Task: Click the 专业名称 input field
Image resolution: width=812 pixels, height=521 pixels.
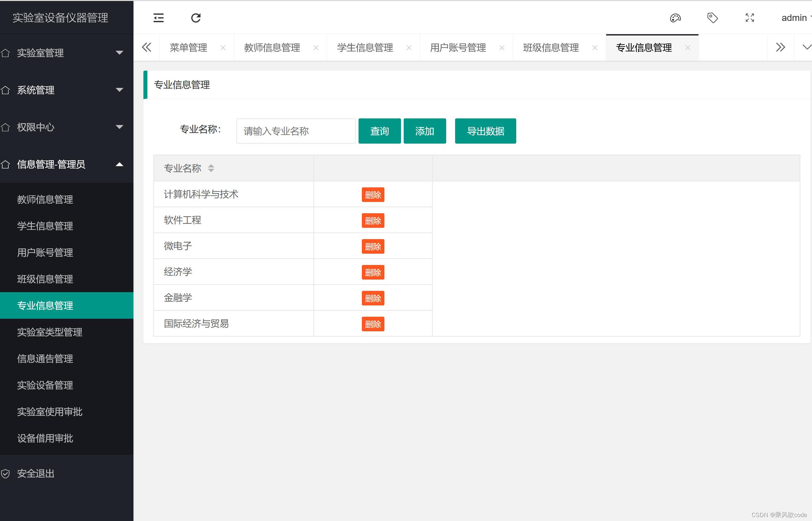Action: tap(295, 131)
